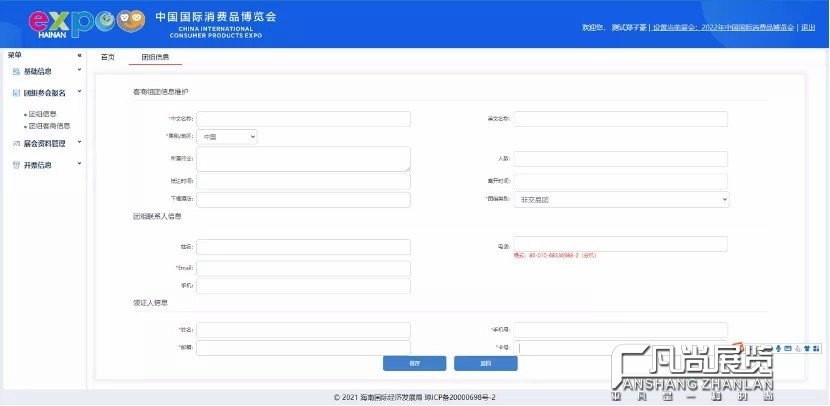Click the 基础信息 sidebar icon
The image size is (830, 406).
pos(15,72)
